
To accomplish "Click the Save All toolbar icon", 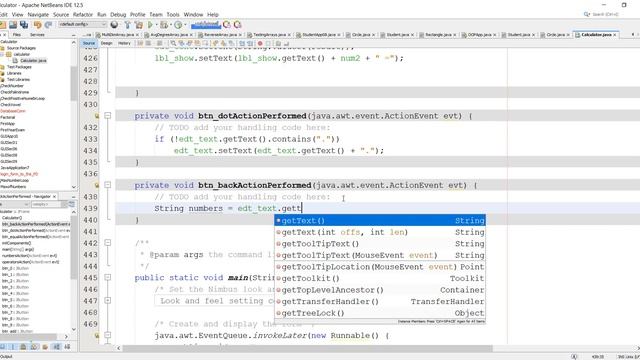I will pos(24,25).
